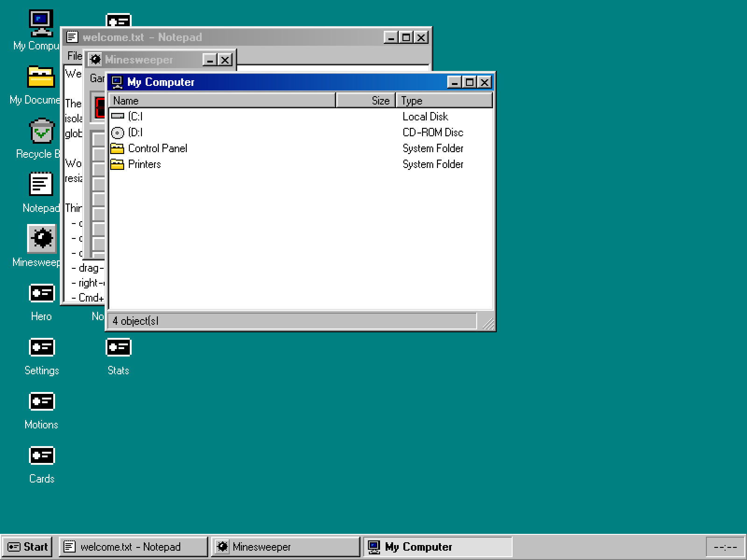Click the My Computer taskbar button
The width and height of the screenshot is (747, 560).
coord(438,547)
